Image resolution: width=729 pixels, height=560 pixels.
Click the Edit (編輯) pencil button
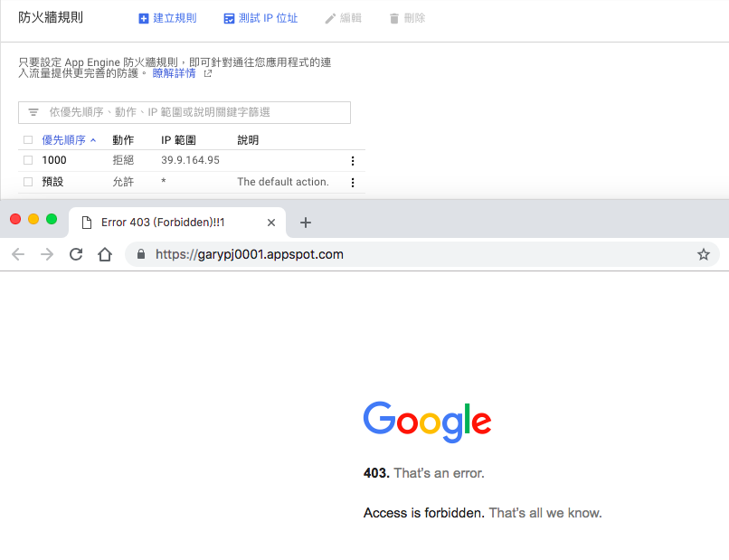coord(343,18)
